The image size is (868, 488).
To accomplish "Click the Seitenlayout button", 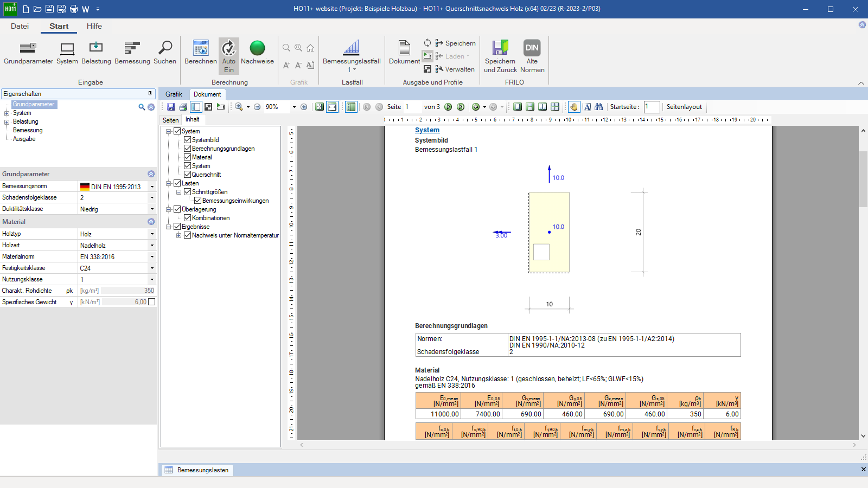I will point(684,107).
